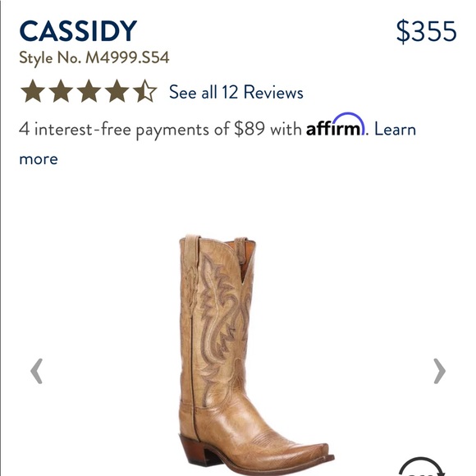Viewport: 476px width, 476px height.
Task: Click the $355 price
Action: 426,31
